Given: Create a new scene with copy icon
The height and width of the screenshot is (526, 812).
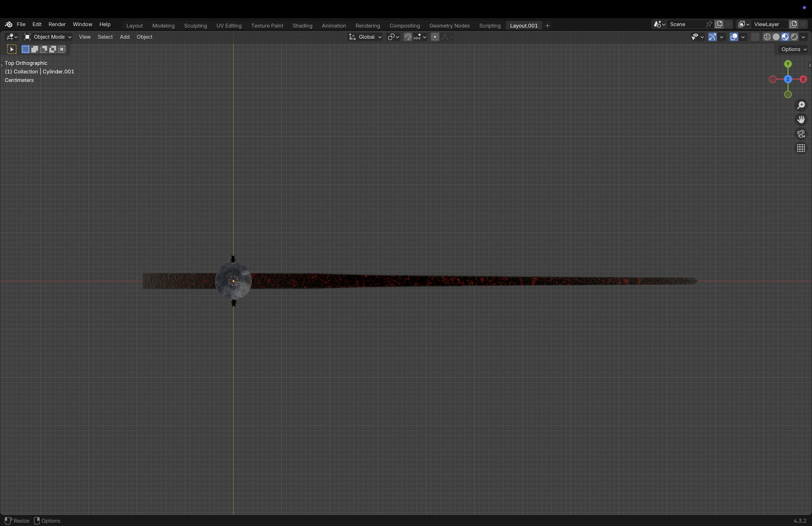Looking at the screenshot, I should pos(719,24).
